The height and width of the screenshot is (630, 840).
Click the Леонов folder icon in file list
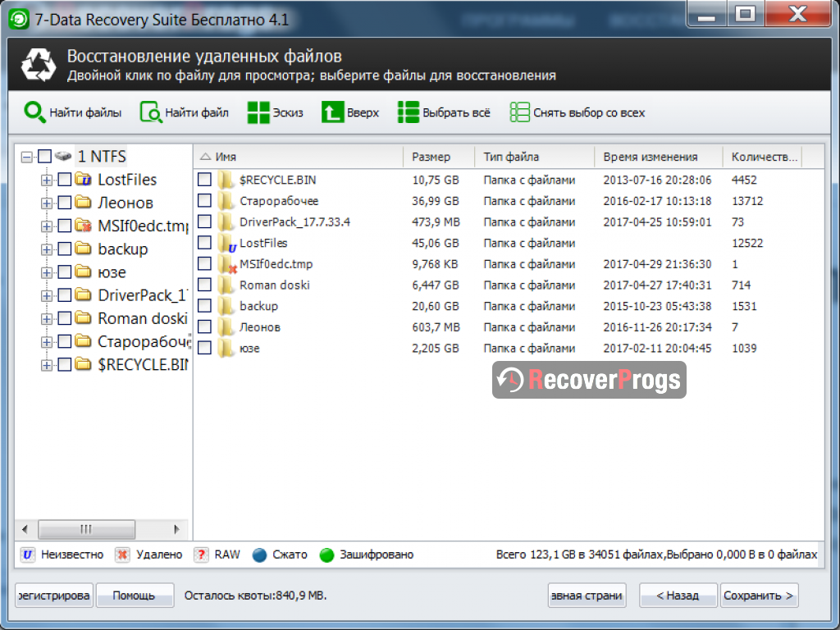226,326
